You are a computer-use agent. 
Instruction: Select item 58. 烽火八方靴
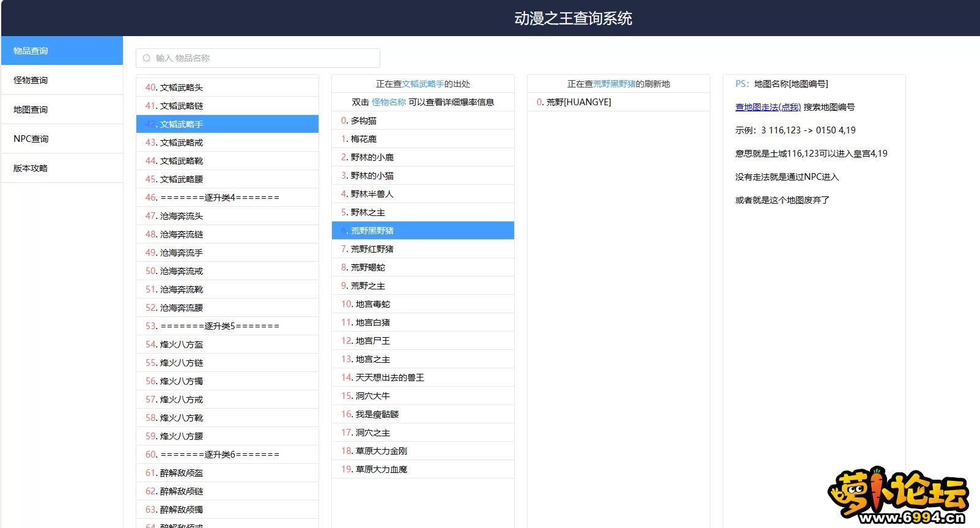(x=227, y=418)
